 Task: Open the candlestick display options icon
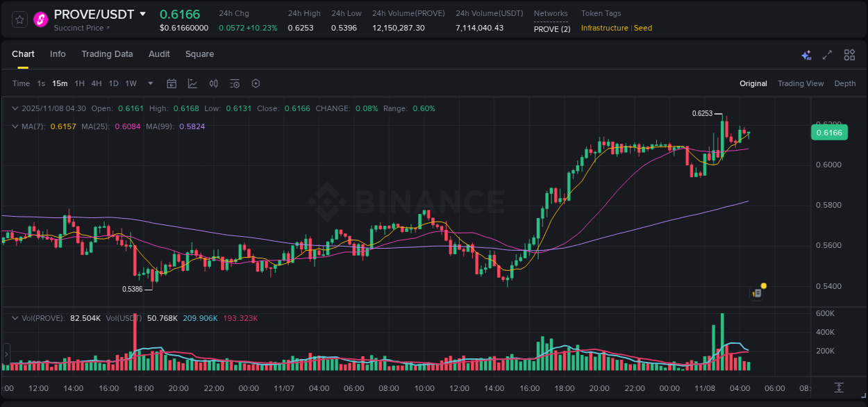tap(213, 83)
